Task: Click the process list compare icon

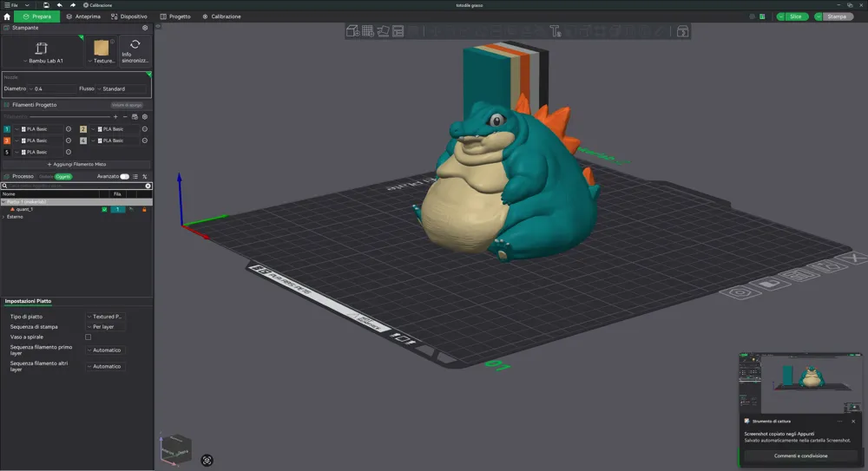Action: [x=135, y=177]
